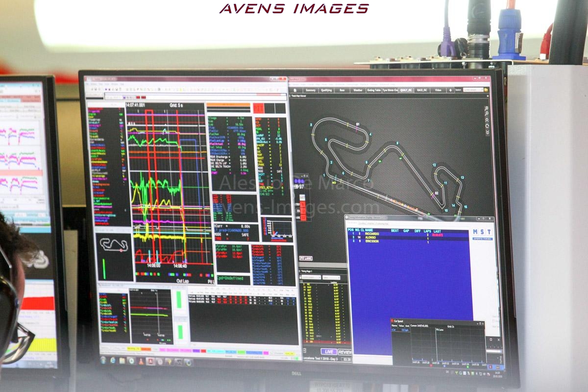
Task: Open the Race tab
Action: coord(342,90)
